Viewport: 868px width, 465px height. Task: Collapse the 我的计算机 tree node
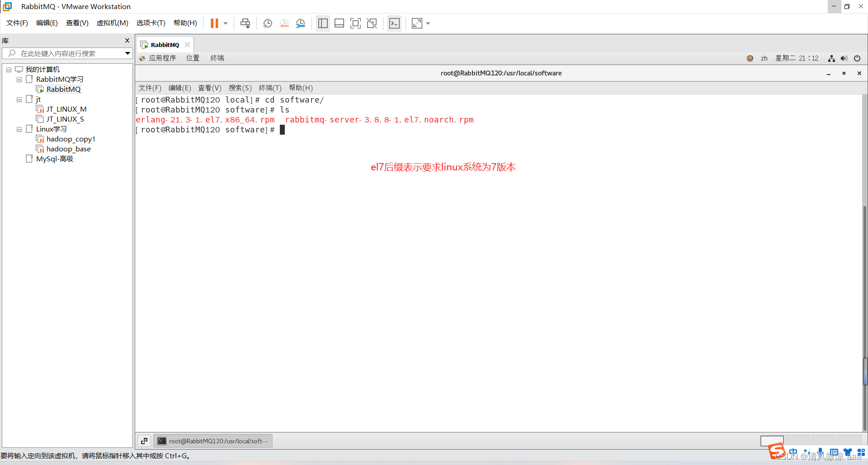[9, 70]
